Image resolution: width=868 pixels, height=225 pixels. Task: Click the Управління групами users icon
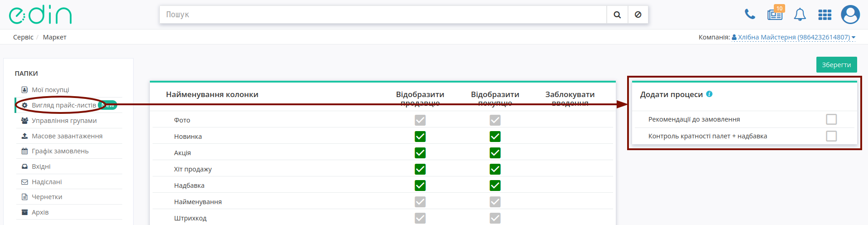[25, 121]
